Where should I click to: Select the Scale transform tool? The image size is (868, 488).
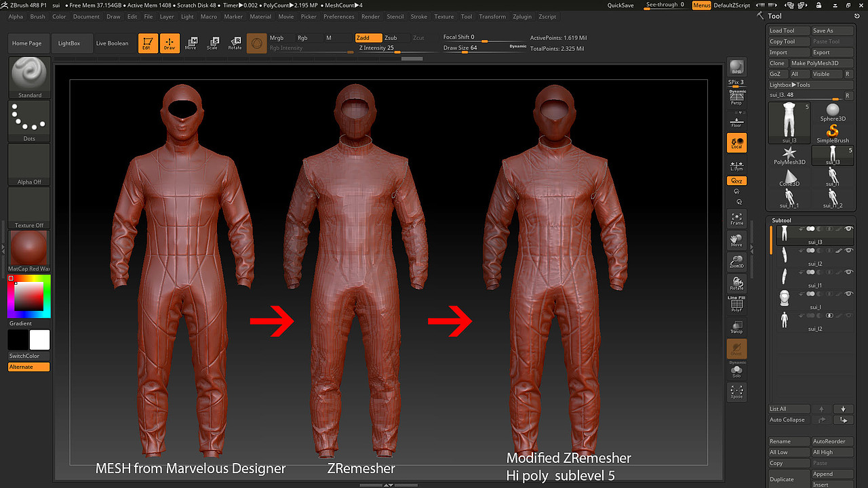[x=212, y=43]
